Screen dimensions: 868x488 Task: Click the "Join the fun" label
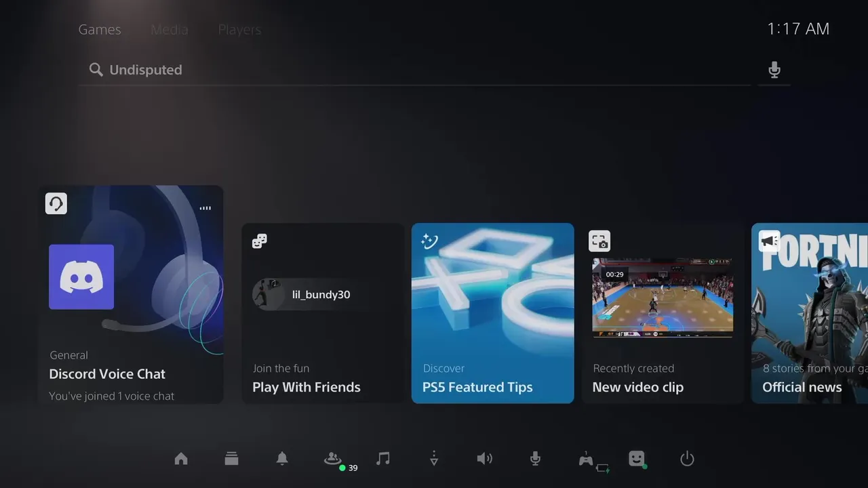281,369
